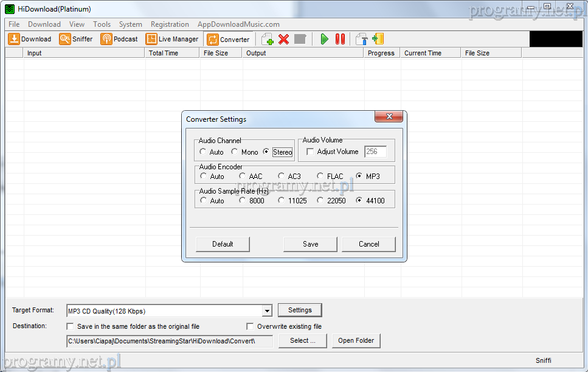Choose FLAC as audio encoder
588x372 pixels.
click(x=320, y=177)
